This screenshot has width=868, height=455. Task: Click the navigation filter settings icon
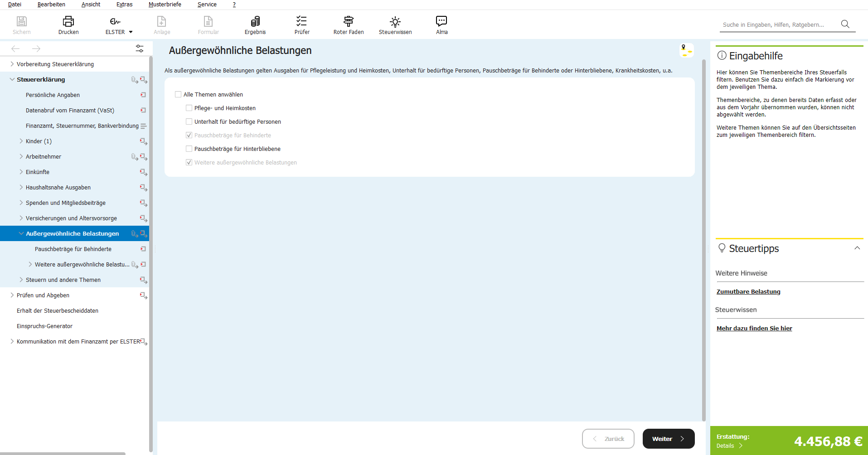tap(140, 48)
